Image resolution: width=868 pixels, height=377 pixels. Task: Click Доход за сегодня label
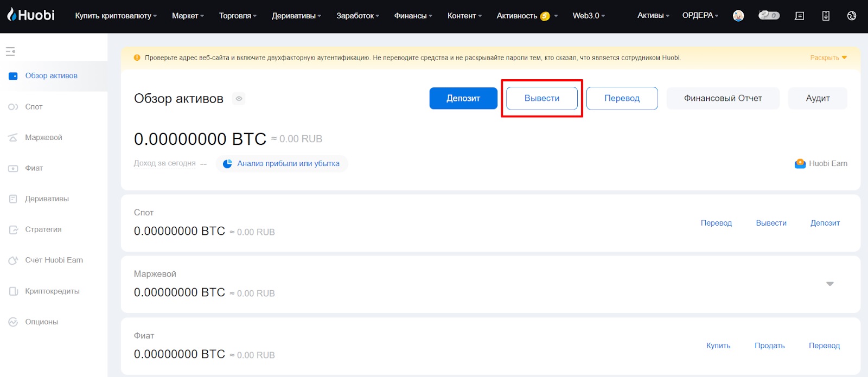(165, 163)
